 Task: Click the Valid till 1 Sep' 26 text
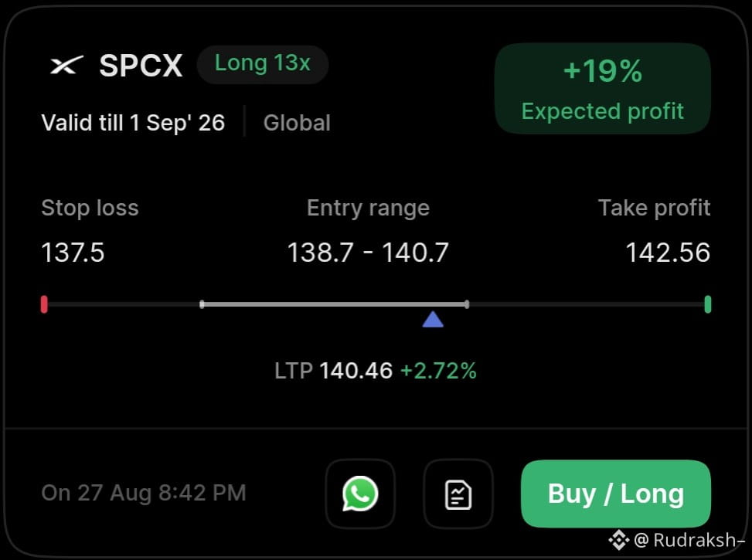click(x=133, y=123)
